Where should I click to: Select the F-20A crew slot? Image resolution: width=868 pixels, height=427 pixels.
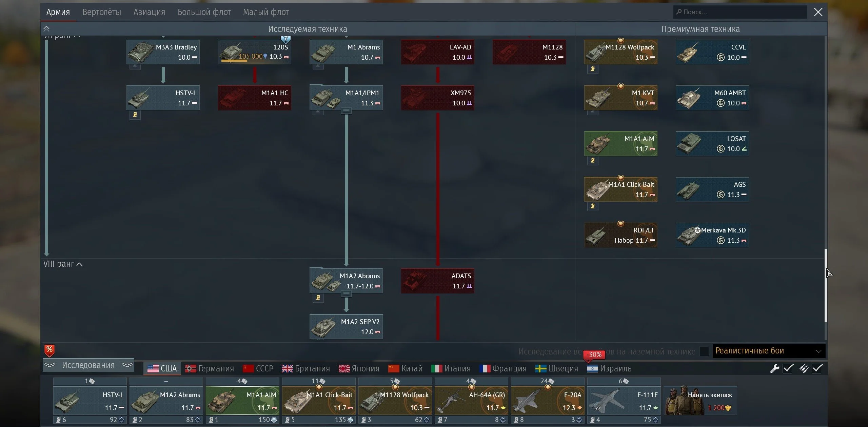547,401
